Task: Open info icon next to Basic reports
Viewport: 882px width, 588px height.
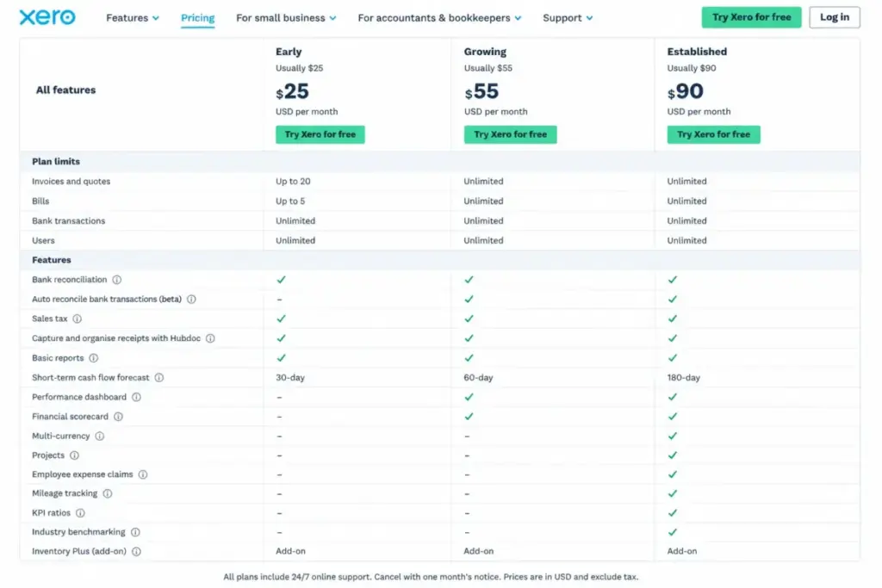Action: click(x=93, y=358)
